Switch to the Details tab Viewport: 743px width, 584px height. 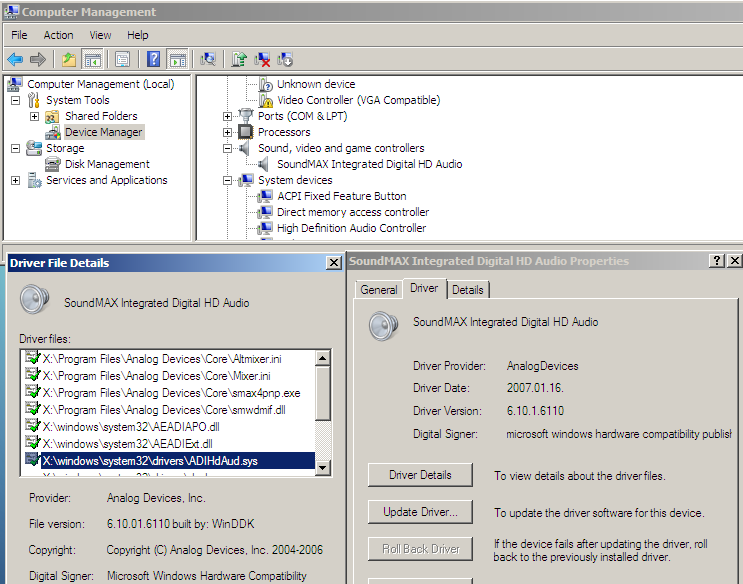467,290
